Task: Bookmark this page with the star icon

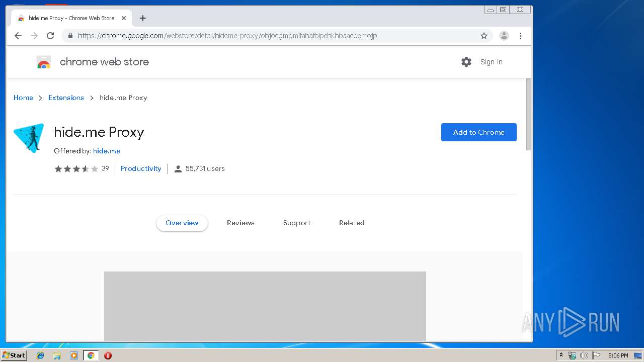Action: tap(484, 36)
